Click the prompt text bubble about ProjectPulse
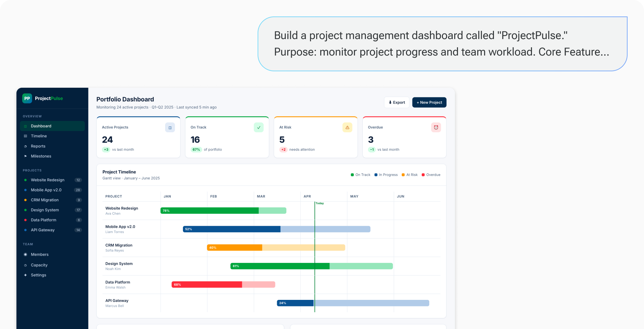This screenshot has width=644, height=329. tap(442, 44)
